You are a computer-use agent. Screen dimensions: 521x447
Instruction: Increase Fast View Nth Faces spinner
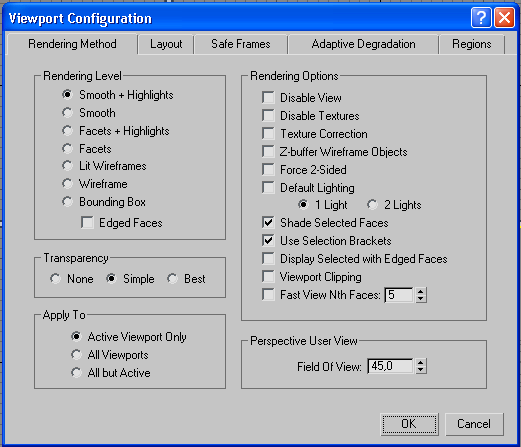pyautogui.click(x=421, y=291)
